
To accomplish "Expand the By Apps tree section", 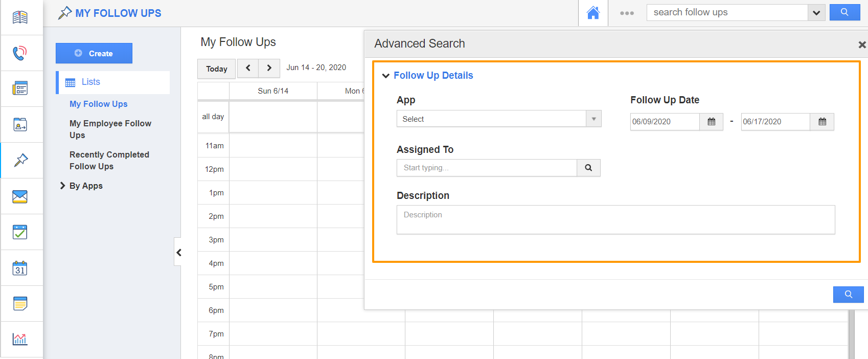I will pyautogui.click(x=63, y=186).
